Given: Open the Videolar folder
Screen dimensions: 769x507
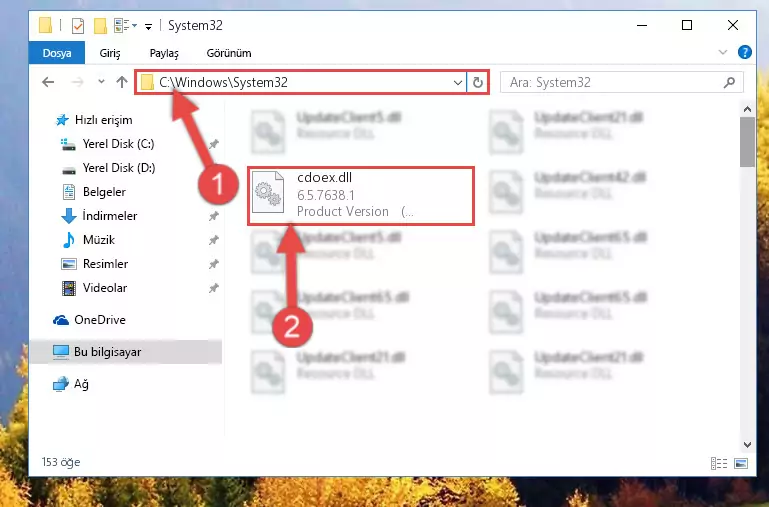Looking at the screenshot, I should click(104, 288).
